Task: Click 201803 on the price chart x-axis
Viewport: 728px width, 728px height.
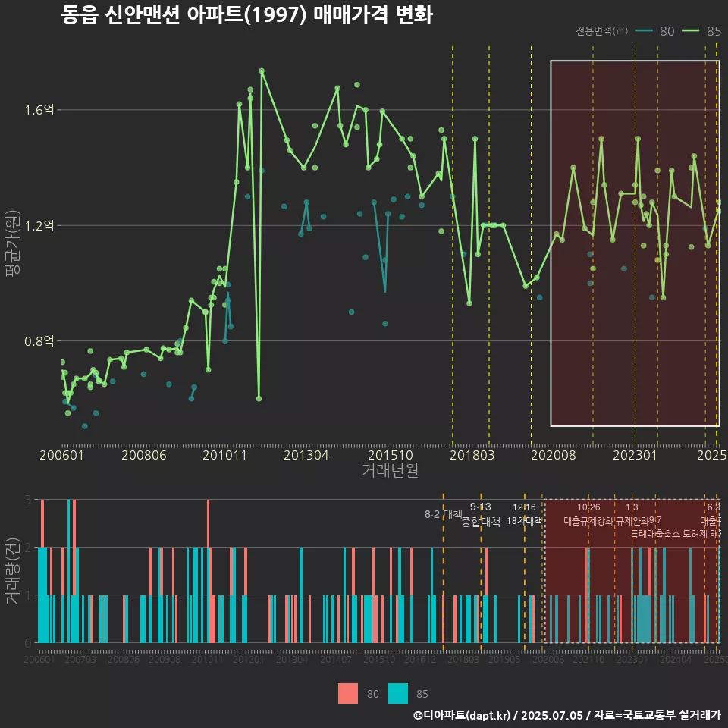Action: click(x=472, y=455)
